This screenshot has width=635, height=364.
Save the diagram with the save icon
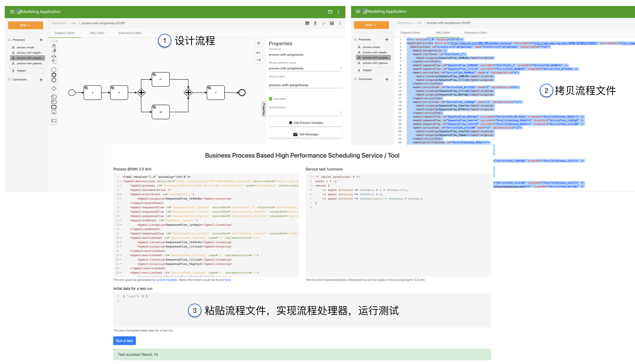click(x=332, y=23)
